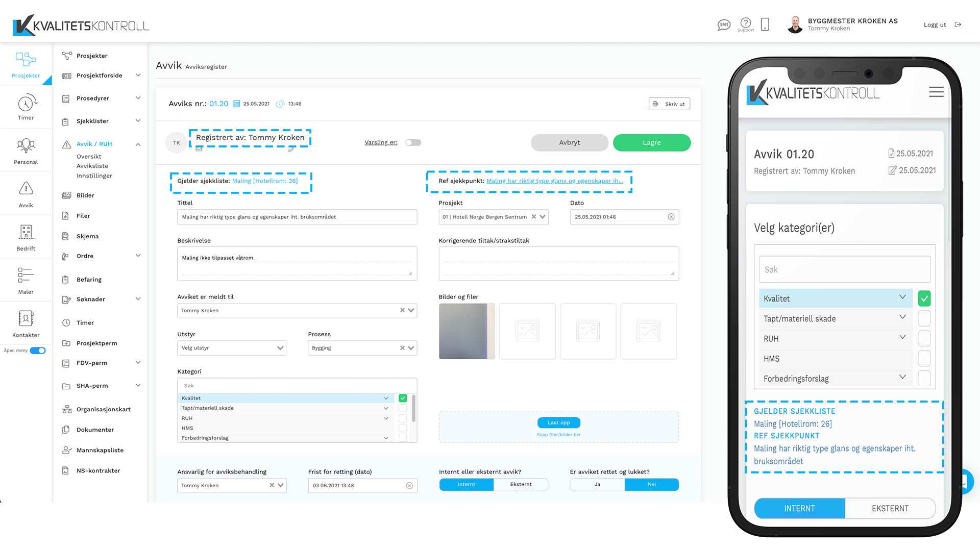Click the mobile phone icon in header
The height and width of the screenshot is (551, 980).
pos(765,24)
